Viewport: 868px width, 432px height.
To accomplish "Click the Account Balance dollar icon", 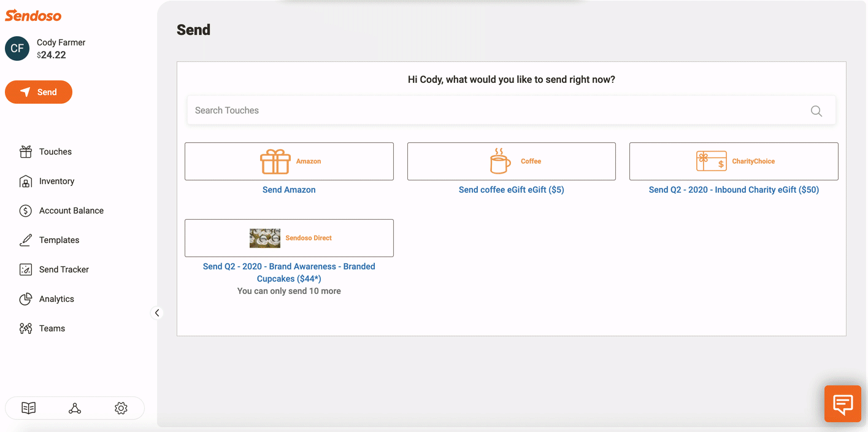I will 26,210.
